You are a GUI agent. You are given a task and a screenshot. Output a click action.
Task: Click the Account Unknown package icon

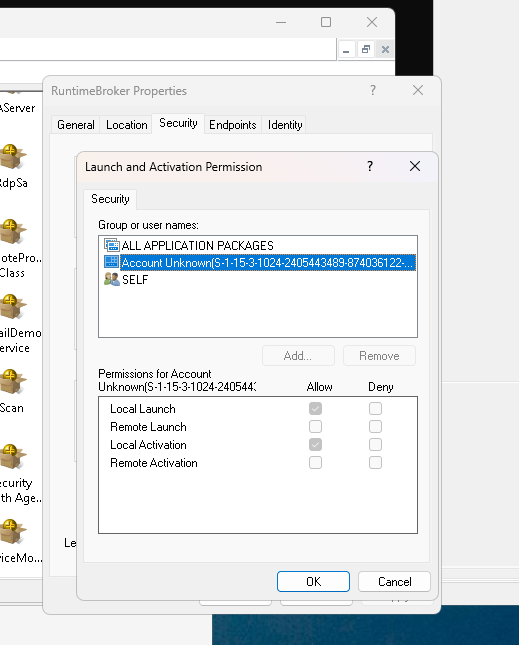[x=111, y=262]
